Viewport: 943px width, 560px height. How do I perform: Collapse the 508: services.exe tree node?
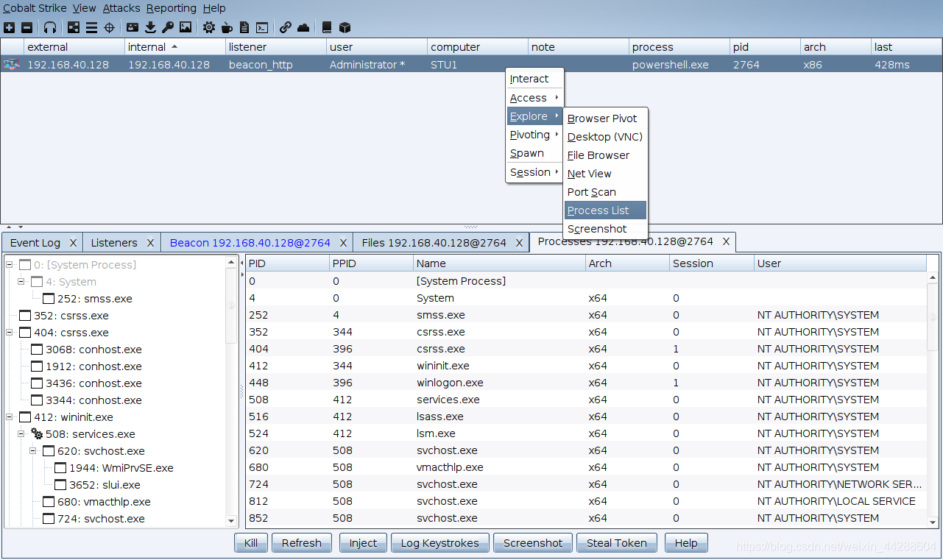(21, 434)
